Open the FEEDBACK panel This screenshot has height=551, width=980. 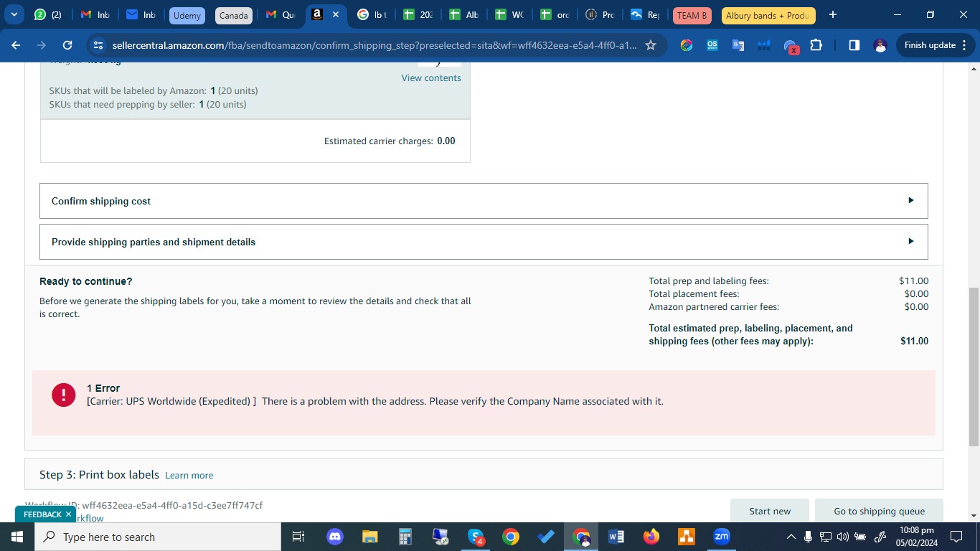[x=42, y=514]
